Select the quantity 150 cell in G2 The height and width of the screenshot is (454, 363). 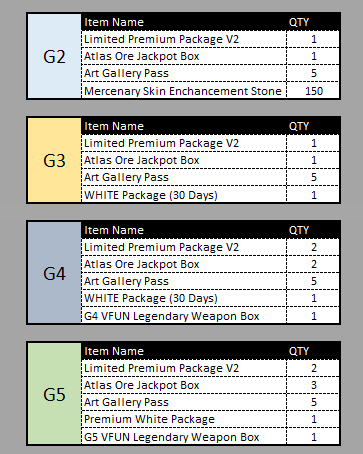tap(313, 90)
